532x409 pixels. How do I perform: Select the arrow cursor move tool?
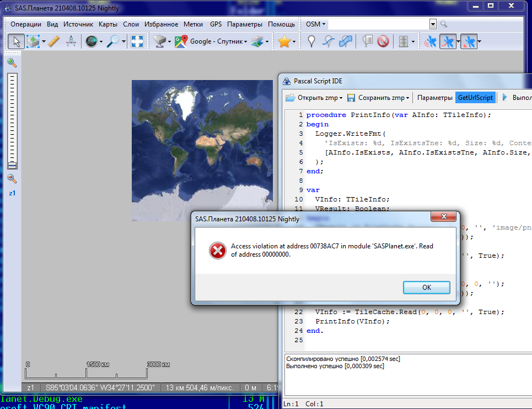coord(16,41)
